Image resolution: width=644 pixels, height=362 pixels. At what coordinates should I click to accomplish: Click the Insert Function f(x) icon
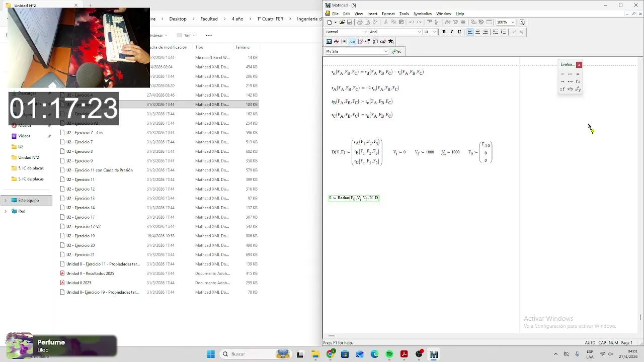click(x=448, y=22)
